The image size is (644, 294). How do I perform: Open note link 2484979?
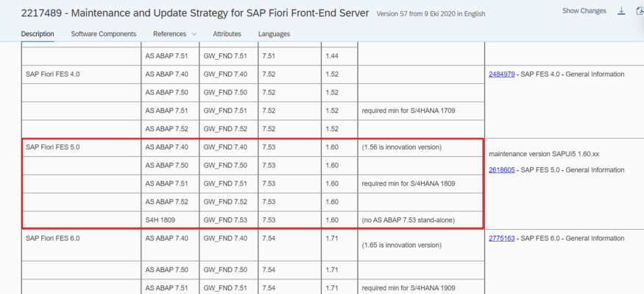[x=501, y=74]
